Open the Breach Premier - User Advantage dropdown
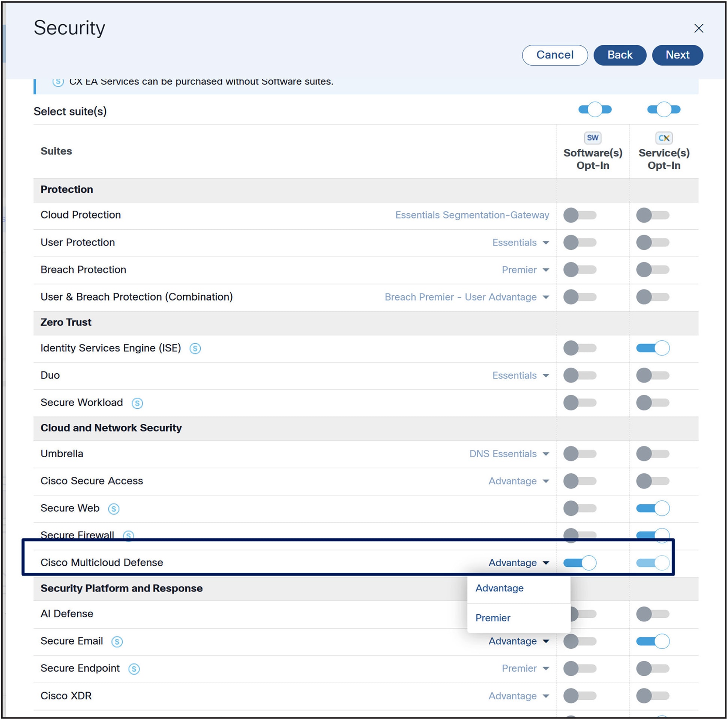The width and height of the screenshot is (728, 720). point(467,297)
